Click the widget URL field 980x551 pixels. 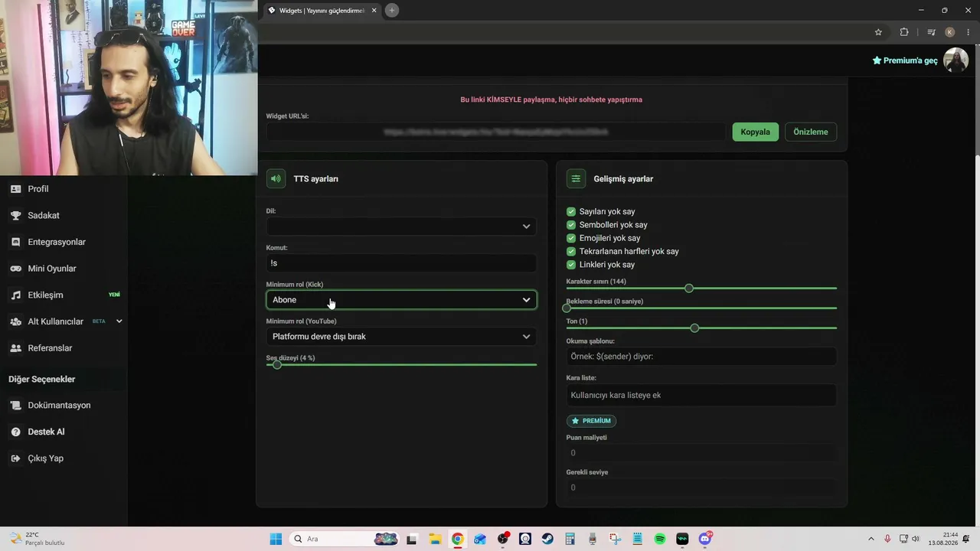point(495,132)
